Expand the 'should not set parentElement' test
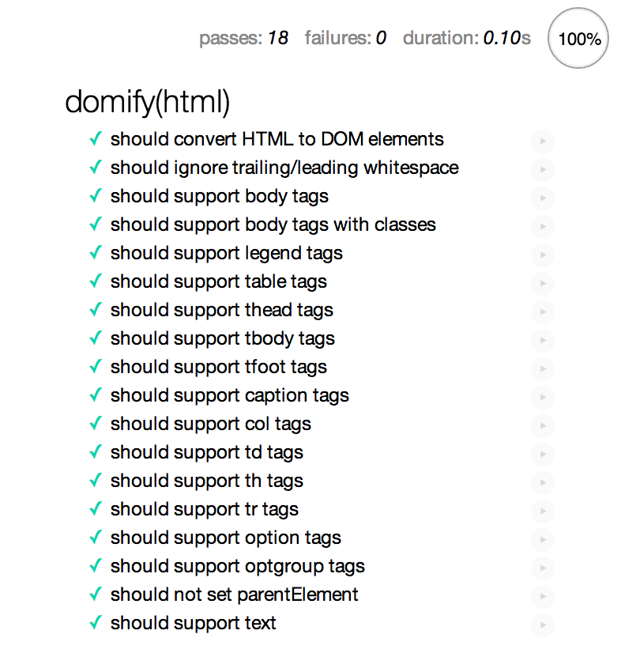621x672 pixels. coord(235,595)
